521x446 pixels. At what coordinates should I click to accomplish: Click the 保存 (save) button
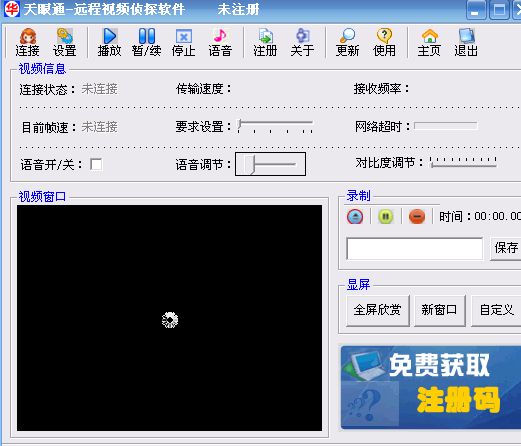[505, 248]
